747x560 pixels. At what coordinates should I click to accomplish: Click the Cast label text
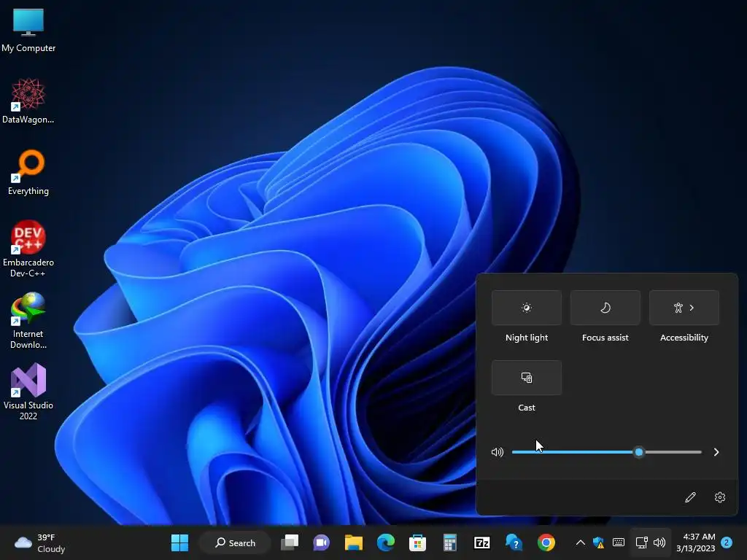pos(527,408)
